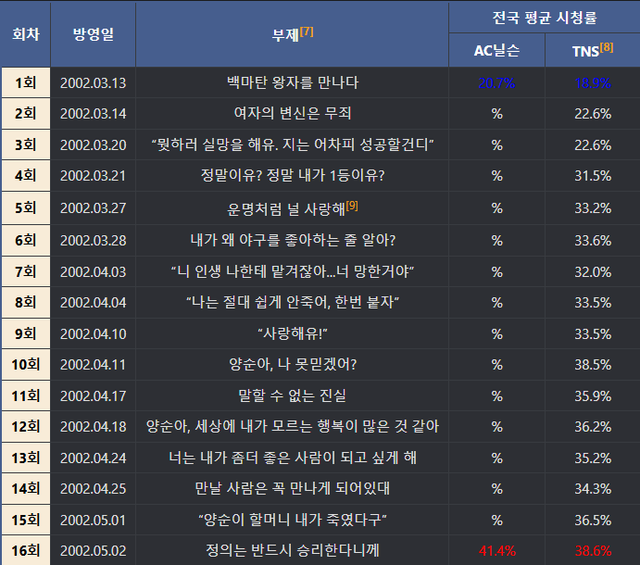
Task: Open footnote 9 after 운명처럼 널 사랑해
Action: pyautogui.click(x=351, y=206)
